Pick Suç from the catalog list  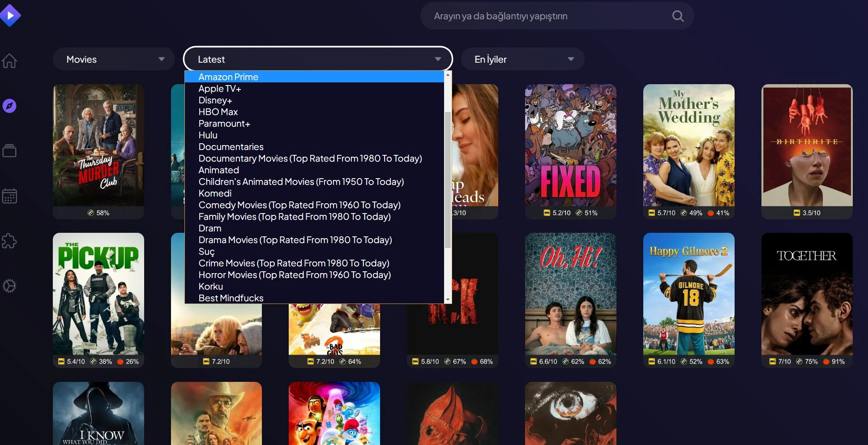[314, 252]
